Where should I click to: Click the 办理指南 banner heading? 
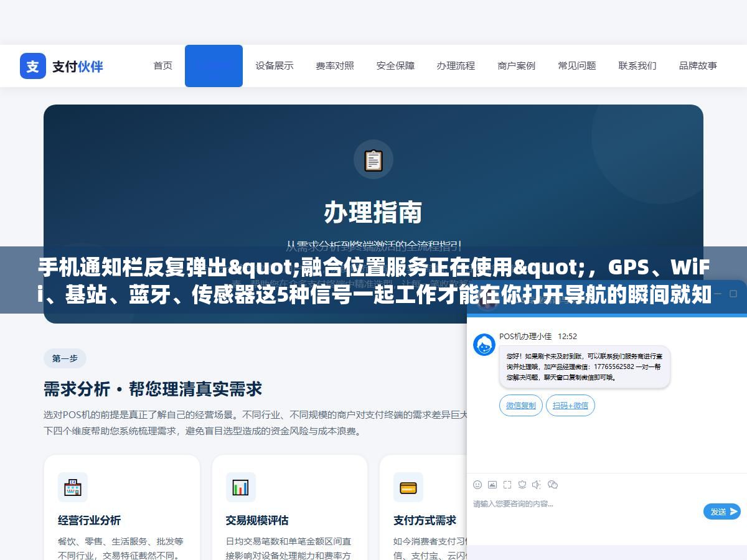(x=374, y=213)
